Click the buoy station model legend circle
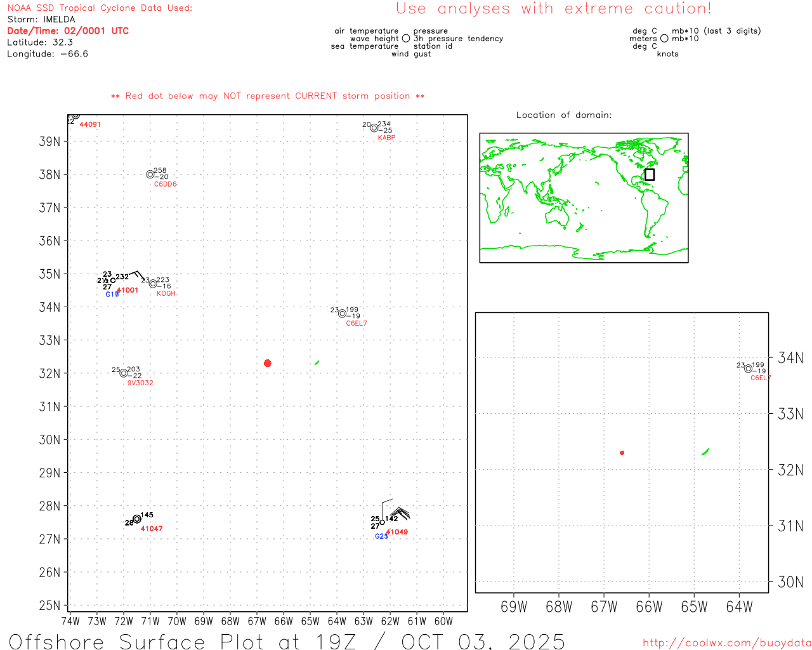The image size is (812, 650). coord(406,39)
